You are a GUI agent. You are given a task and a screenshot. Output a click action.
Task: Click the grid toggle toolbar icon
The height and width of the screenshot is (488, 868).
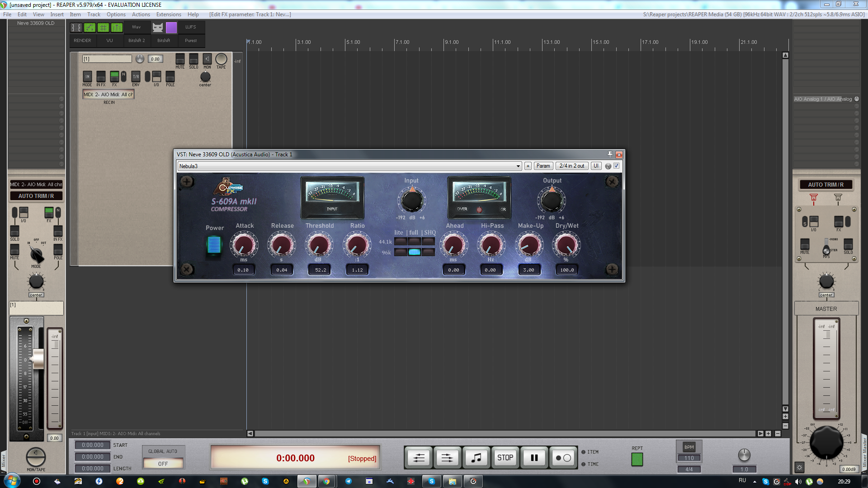(x=104, y=28)
